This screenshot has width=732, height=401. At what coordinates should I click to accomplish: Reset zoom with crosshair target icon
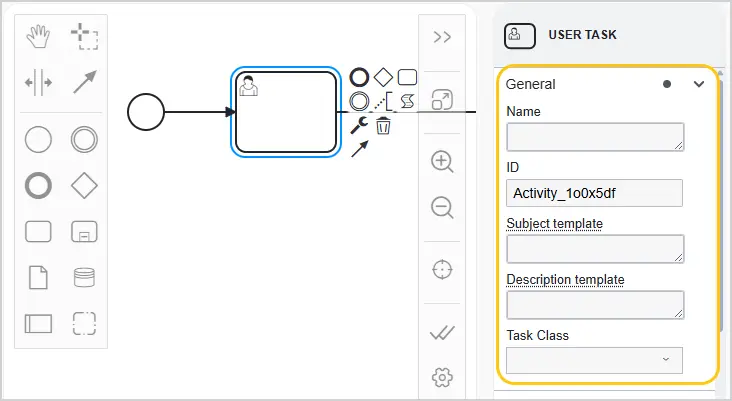pyautogui.click(x=442, y=269)
